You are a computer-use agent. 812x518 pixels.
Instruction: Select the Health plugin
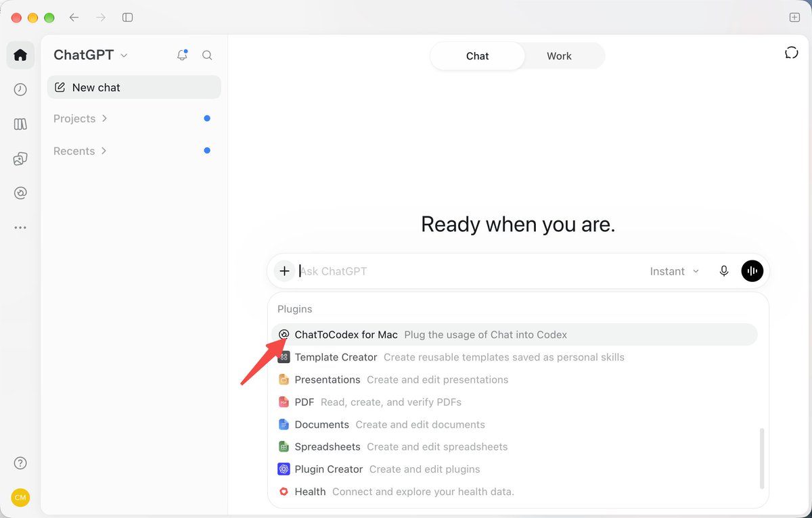514,492
